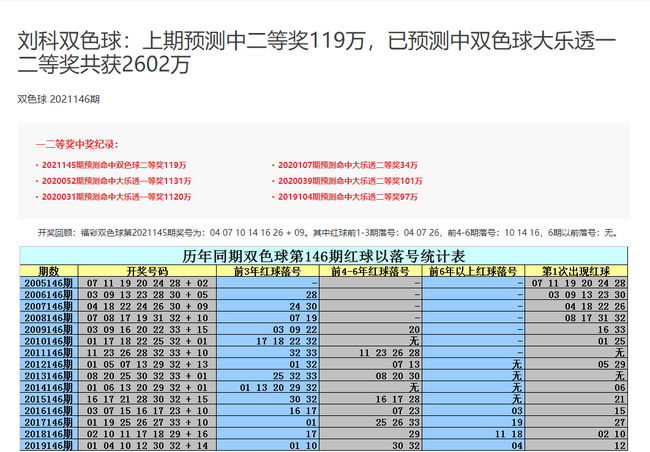
Task: Select the 2005146期 row label
Action: 49,283
